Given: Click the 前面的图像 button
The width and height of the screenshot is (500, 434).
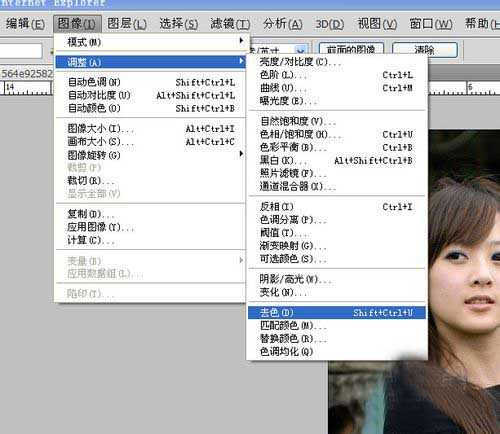Looking at the screenshot, I should (x=351, y=50).
